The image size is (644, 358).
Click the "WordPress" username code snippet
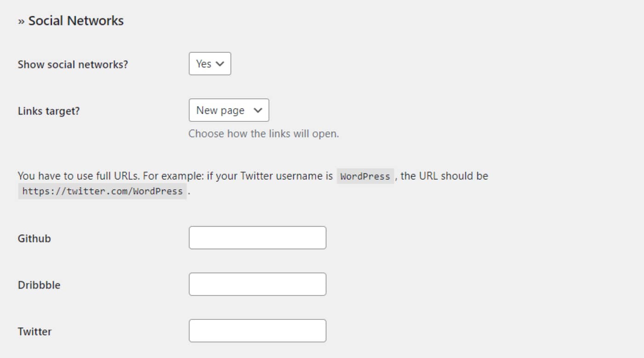coord(365,176)
